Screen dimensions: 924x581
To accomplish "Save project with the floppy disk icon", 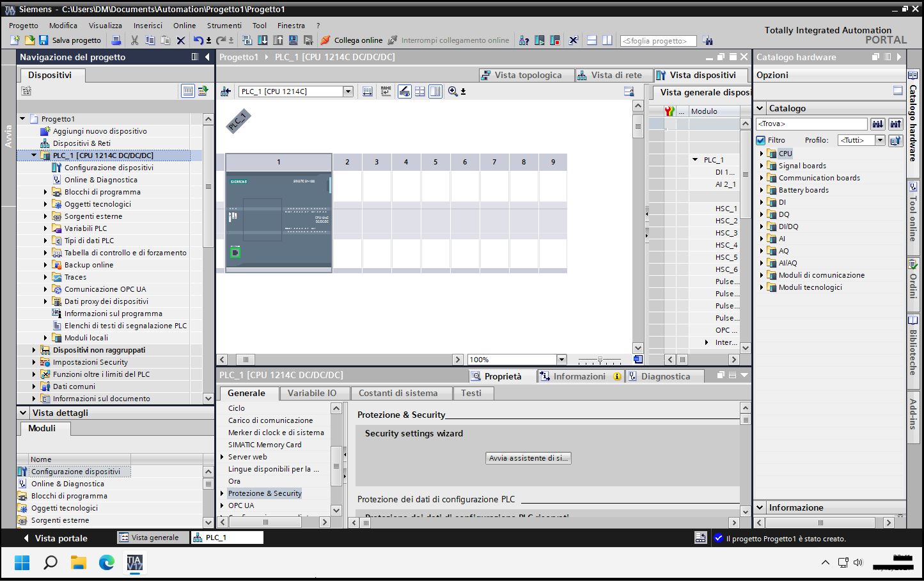I will (x=43, y=40).
